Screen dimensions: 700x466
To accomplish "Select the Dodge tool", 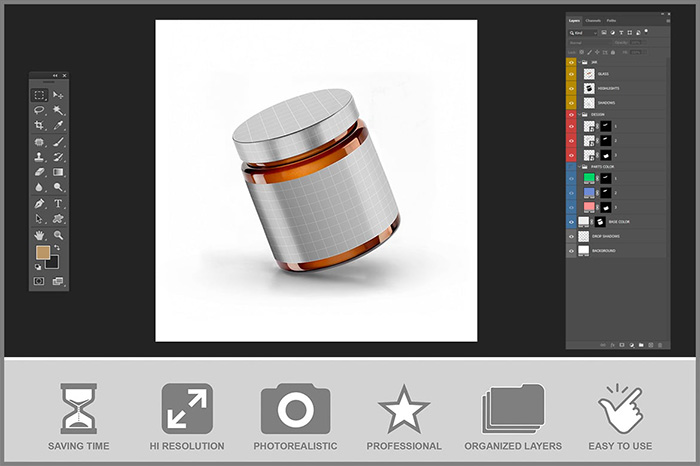I will tap(58, 187).
